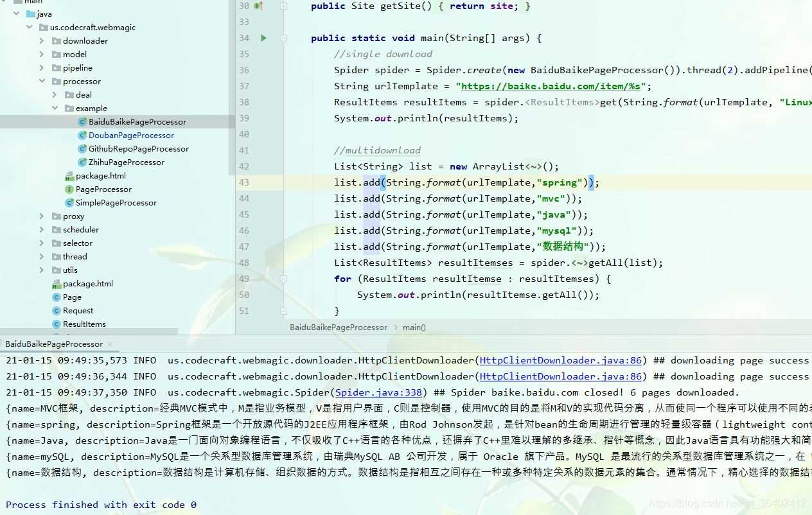The height and width of the screenshot is (515, 812).
Task: Open HttpClientDownloader.java:86 from the log
Action: click(560, 360)
